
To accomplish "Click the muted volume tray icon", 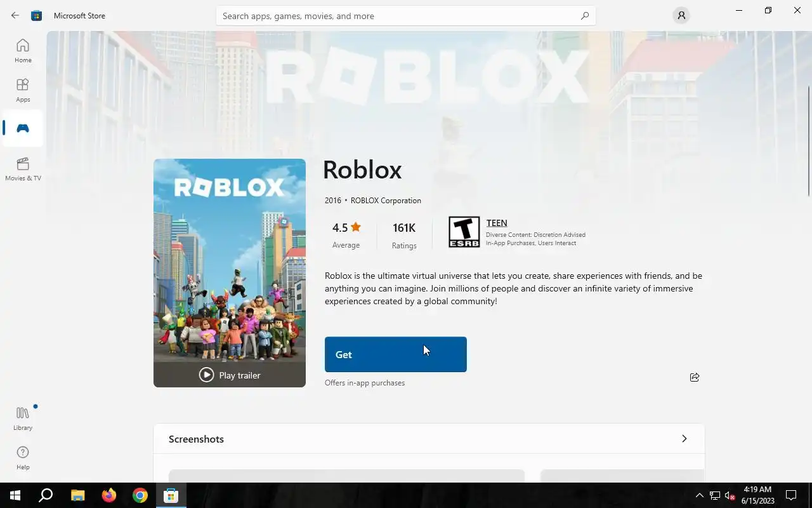I will click(730, 495).
